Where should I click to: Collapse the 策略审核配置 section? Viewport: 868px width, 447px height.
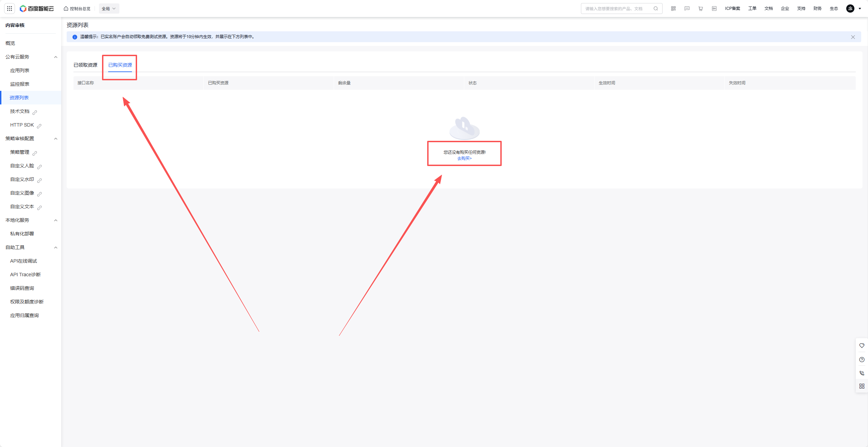[x=55, y=138]
